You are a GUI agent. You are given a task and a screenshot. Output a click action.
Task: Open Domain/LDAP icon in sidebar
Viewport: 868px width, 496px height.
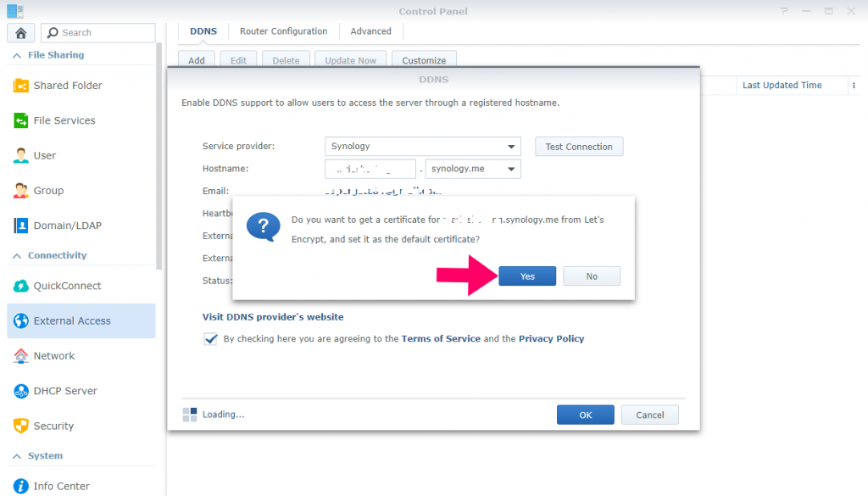click(21, 226)
